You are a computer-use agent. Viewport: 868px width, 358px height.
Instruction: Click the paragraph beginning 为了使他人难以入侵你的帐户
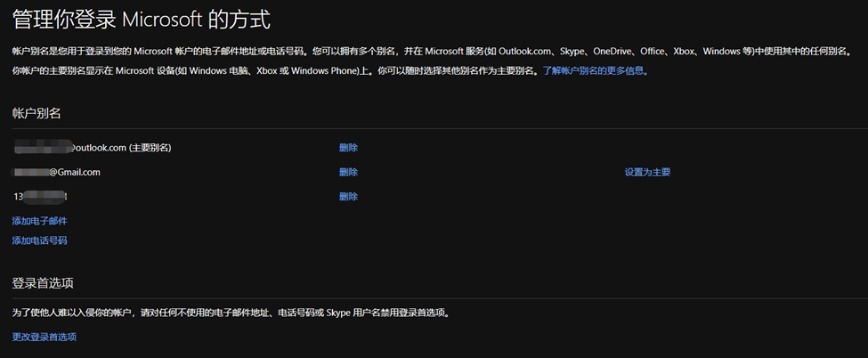coord(231,313)
